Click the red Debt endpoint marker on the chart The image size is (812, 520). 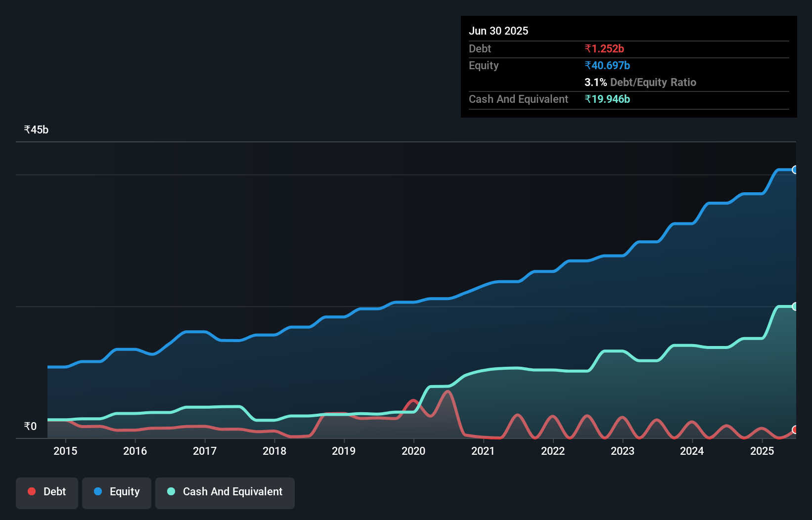[795, 430]
